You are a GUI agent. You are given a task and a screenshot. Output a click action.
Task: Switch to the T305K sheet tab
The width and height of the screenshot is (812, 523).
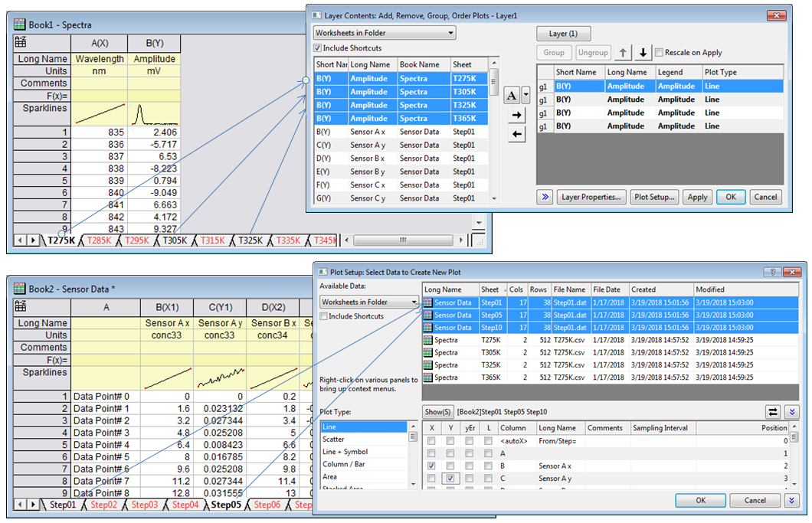click(175, 240)
